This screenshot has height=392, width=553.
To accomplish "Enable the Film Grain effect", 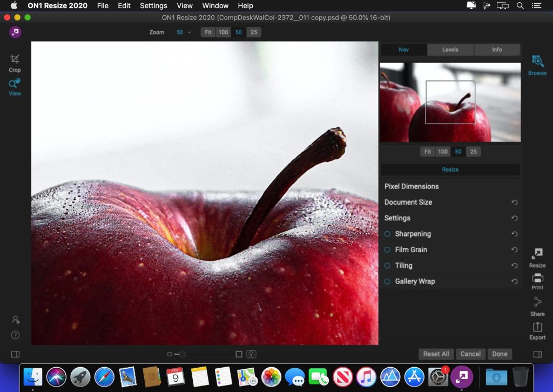I will 386,249.
